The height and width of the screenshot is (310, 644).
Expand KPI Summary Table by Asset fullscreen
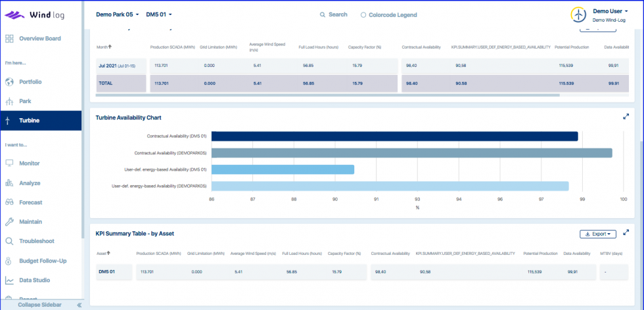[x=626, y=233]
